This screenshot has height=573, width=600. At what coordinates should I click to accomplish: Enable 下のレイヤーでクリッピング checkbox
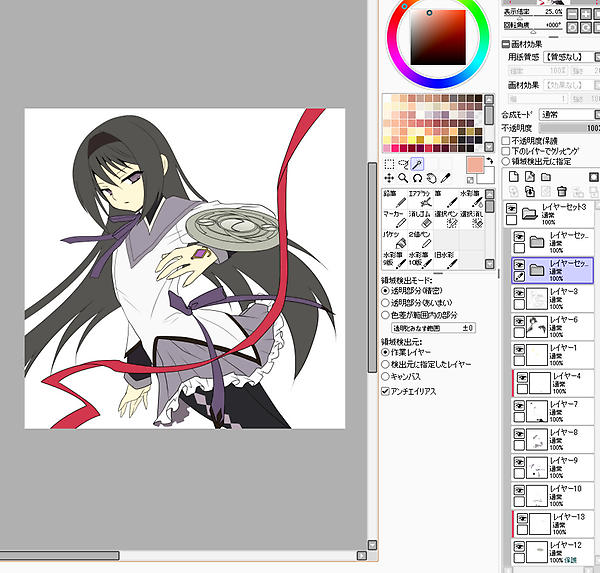[x=505, y=151]
